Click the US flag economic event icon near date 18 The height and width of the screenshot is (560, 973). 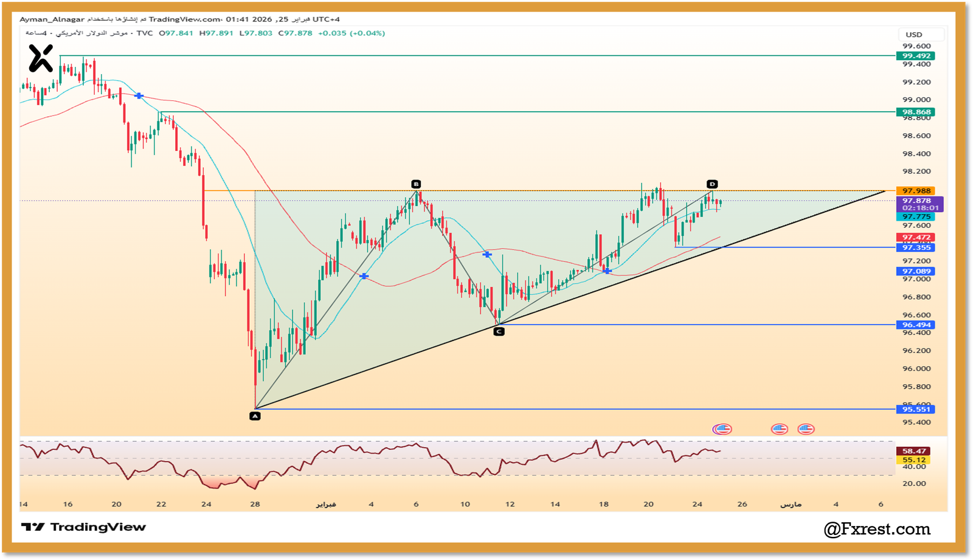coord(722,429)
